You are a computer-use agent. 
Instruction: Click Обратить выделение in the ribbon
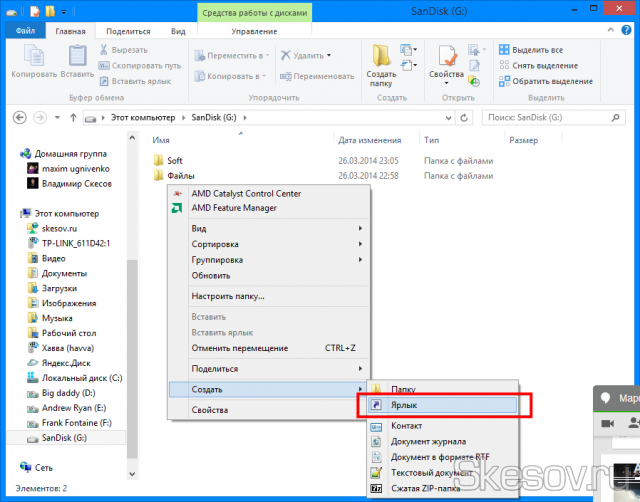[545, 80]
